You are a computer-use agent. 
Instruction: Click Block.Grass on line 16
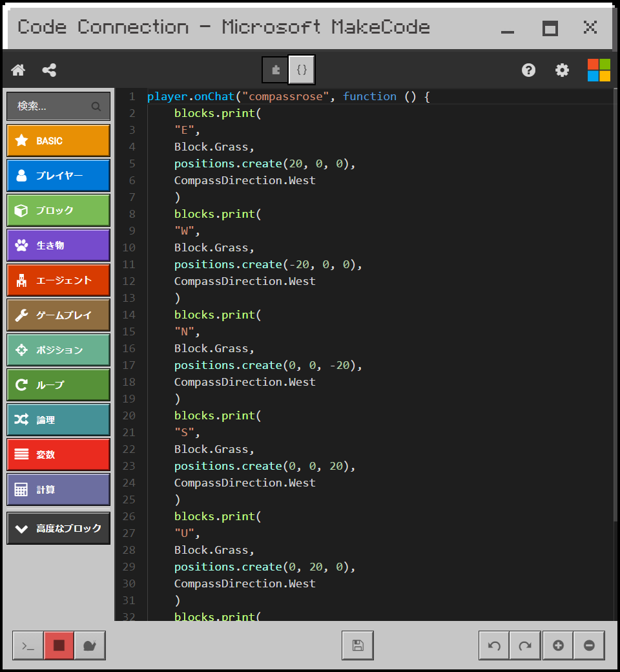coord(211,348)
